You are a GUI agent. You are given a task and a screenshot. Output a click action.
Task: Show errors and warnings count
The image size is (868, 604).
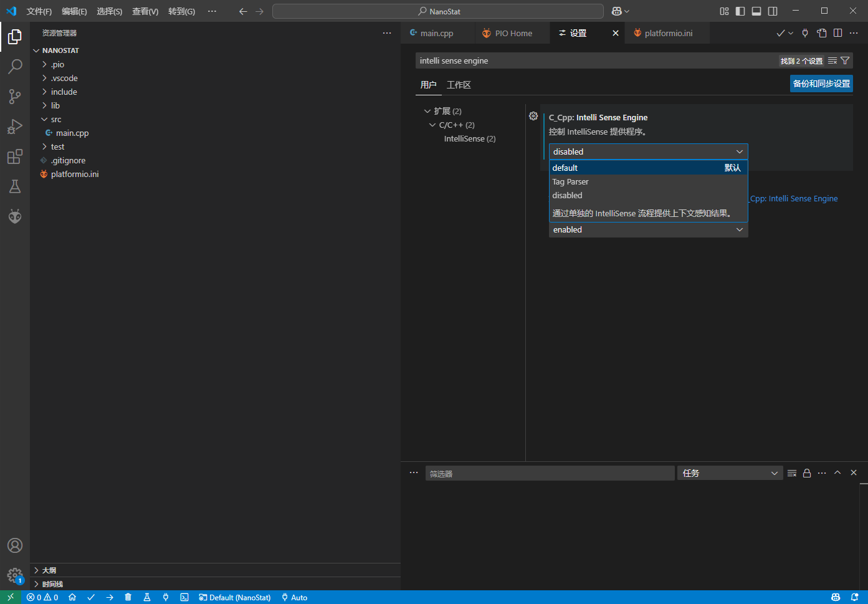coord(42,597)
